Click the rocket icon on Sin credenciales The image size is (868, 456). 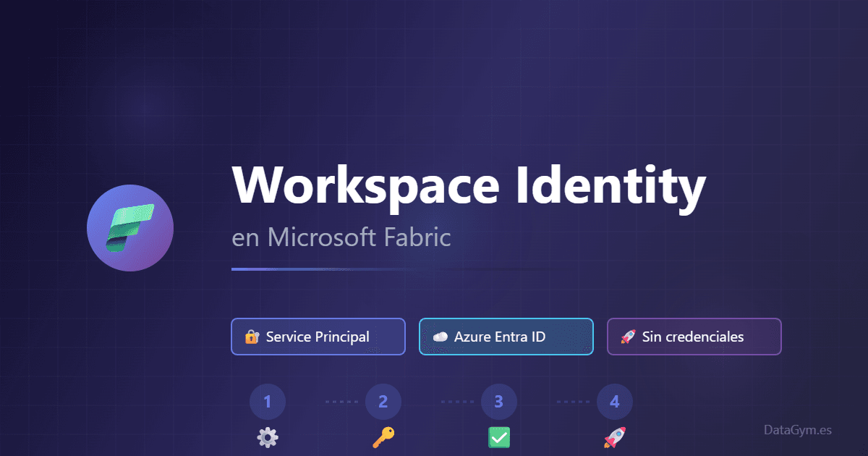click(x=626, y=336)
